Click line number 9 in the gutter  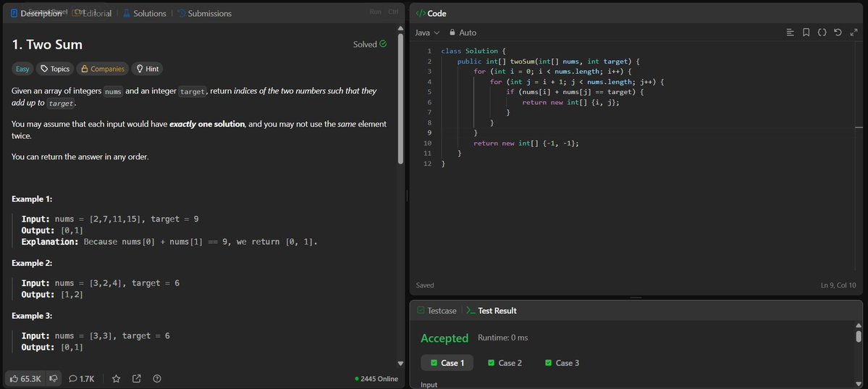click(429, 133)
